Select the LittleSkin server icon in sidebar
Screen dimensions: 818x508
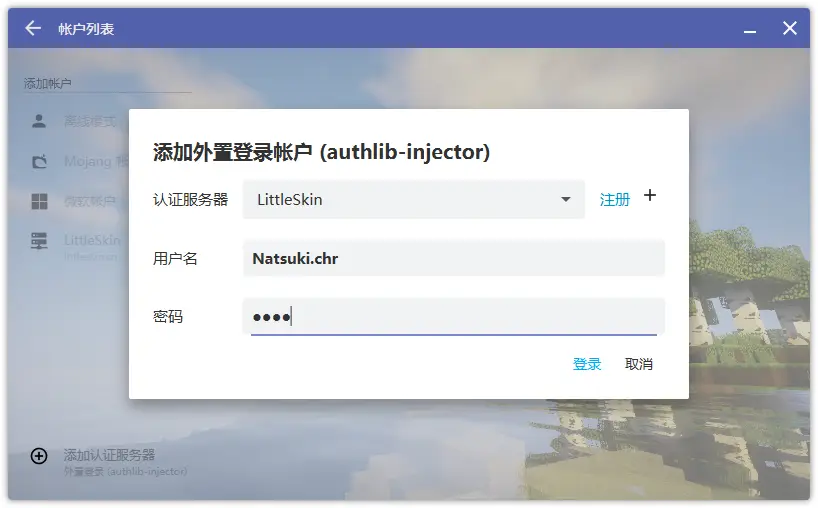point(39,241)
